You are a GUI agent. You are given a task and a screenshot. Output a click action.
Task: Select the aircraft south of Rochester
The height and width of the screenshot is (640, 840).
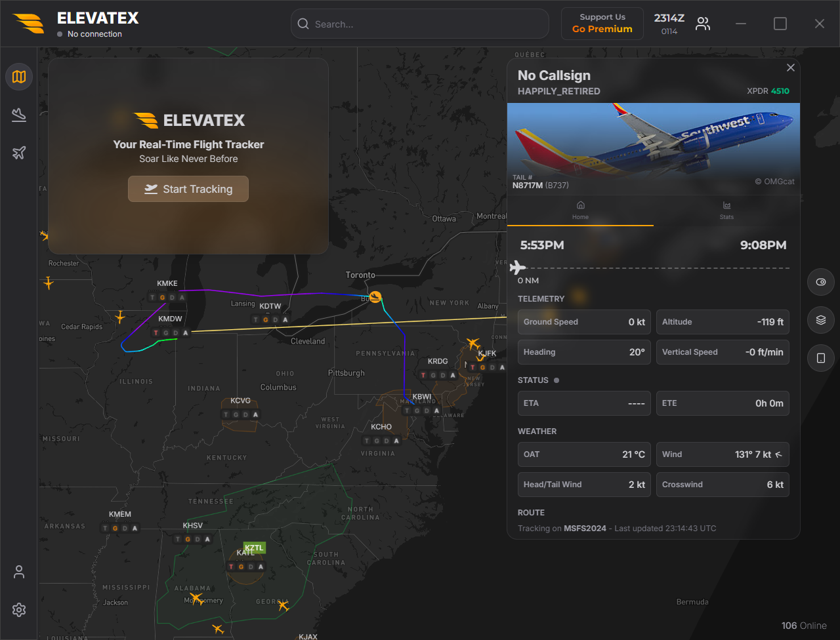[48, 283]
